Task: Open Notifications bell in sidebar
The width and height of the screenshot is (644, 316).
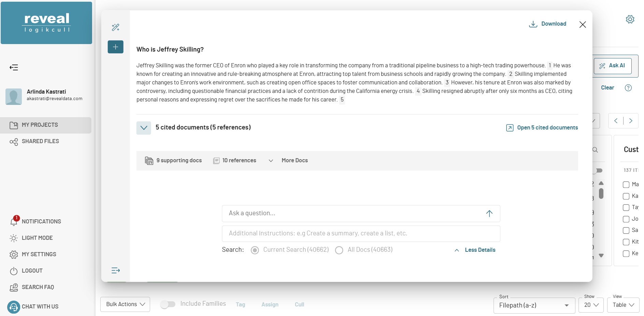Action: 14,221
